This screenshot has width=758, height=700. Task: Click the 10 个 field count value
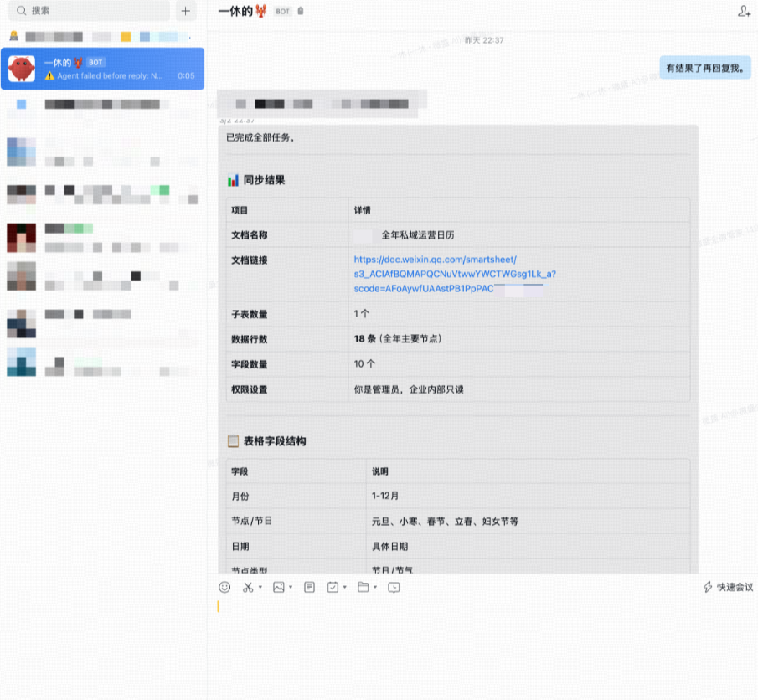(364, 363)
